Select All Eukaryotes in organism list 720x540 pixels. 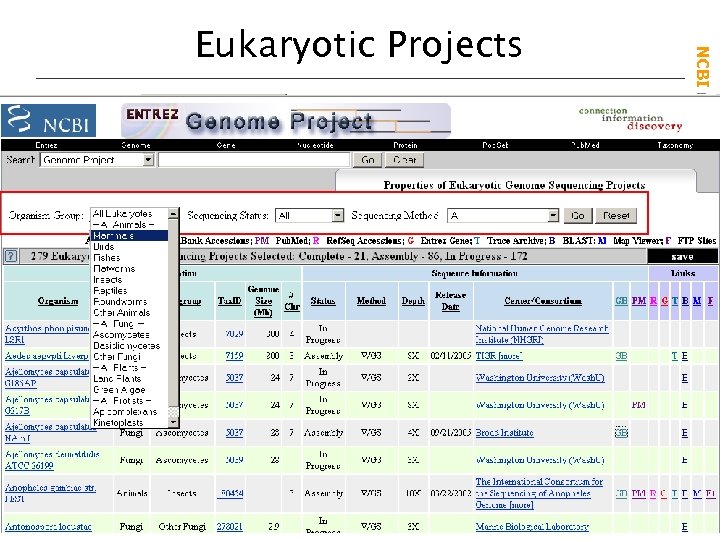tap(129, 214)
